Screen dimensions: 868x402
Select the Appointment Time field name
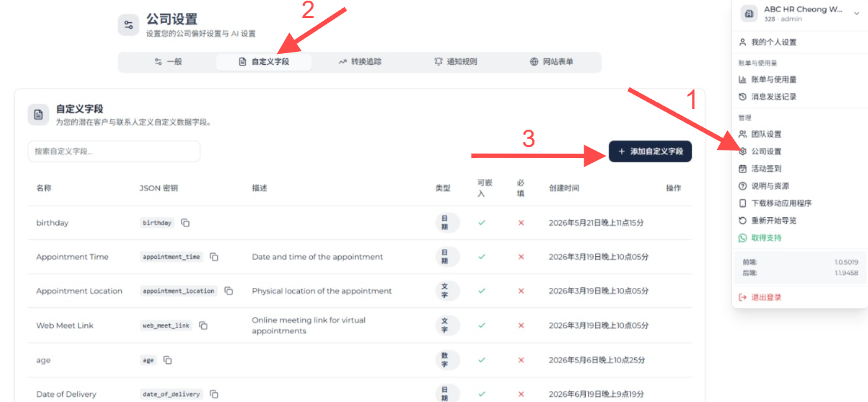(73, 257)
